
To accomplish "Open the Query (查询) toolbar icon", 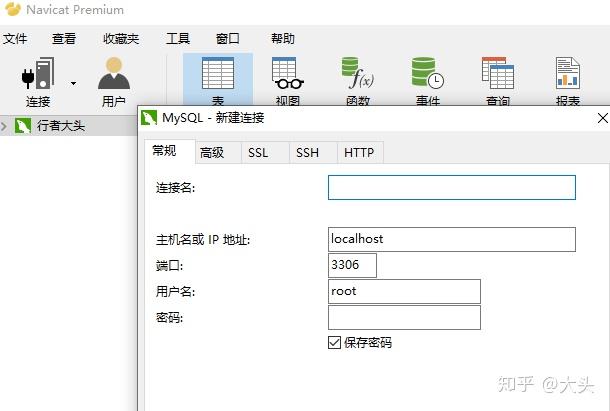I will 498,73.
